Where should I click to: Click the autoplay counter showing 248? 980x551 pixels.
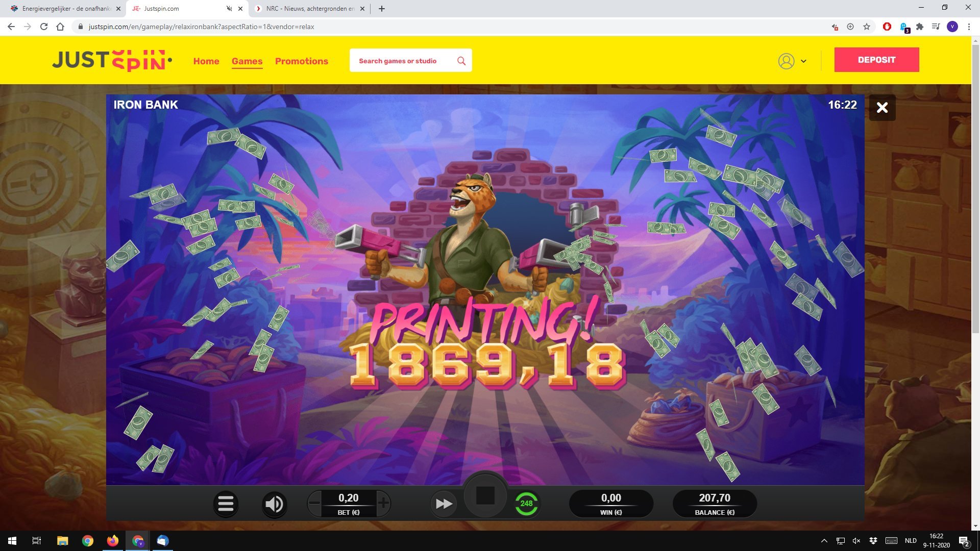526,504
